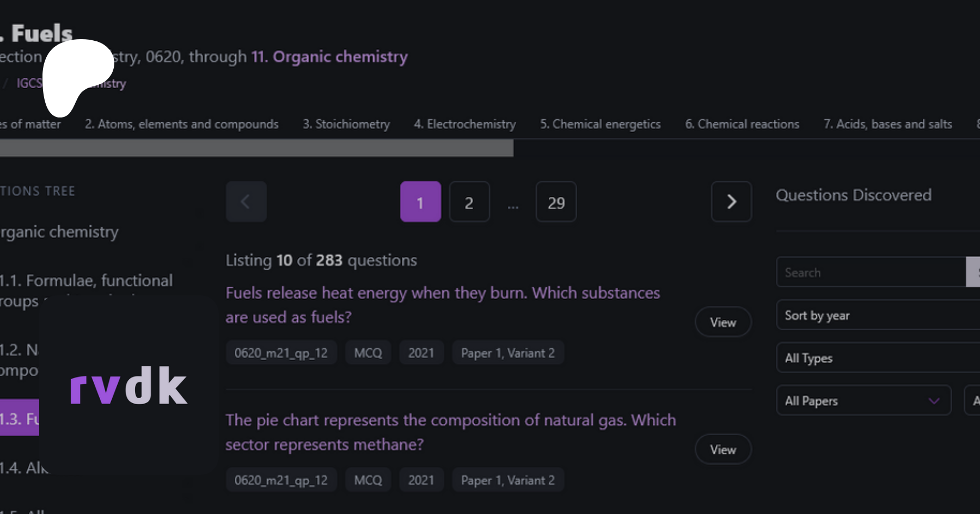Click the rvdk logo
This screenshot has height=514, width=980.
(128, 386)
